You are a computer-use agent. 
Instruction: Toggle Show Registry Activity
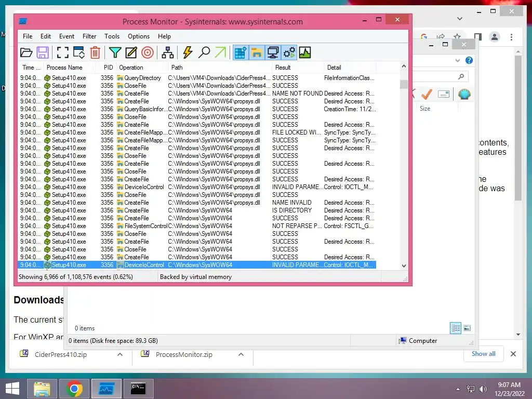coord(240,52)
